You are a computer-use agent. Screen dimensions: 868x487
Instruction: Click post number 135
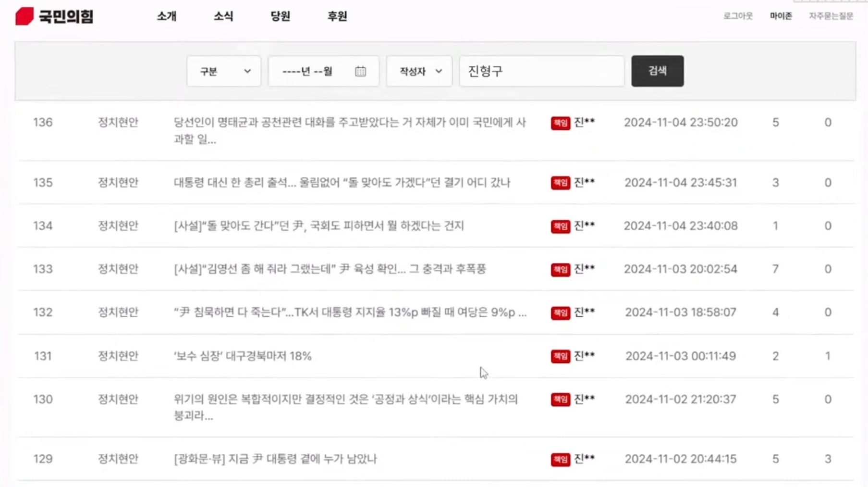pos(43,183)
